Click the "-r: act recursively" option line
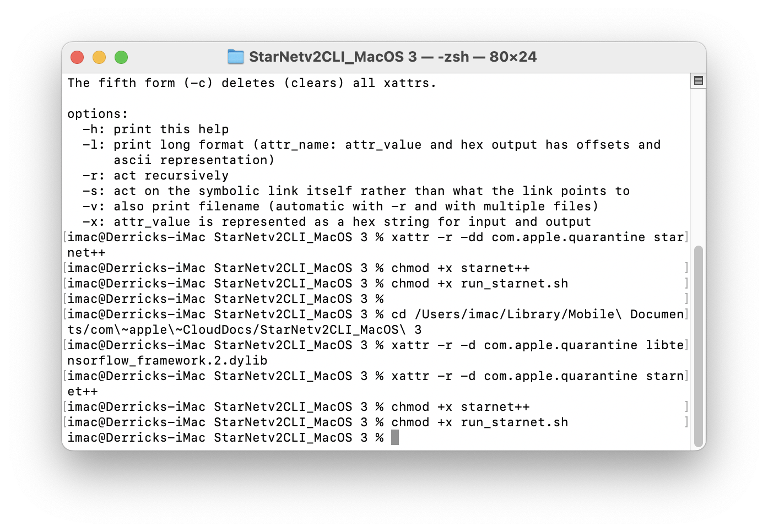 [x=155, y=176]
